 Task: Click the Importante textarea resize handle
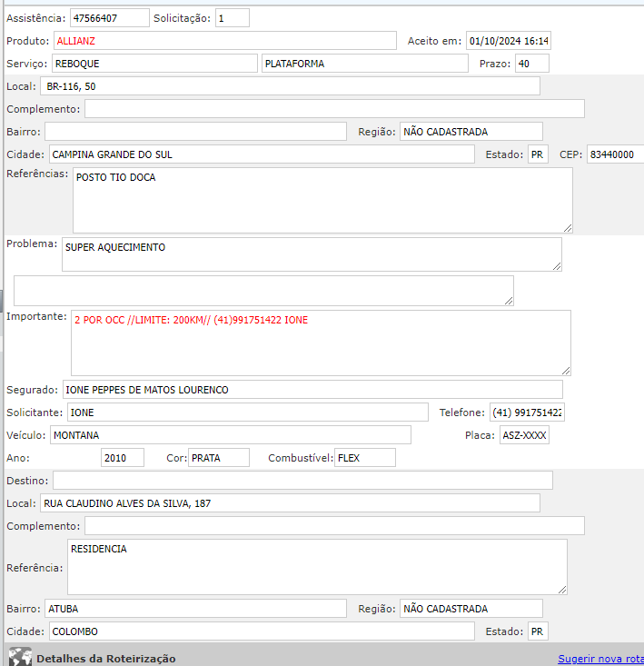pyautogui.click(x=566, y=371)
